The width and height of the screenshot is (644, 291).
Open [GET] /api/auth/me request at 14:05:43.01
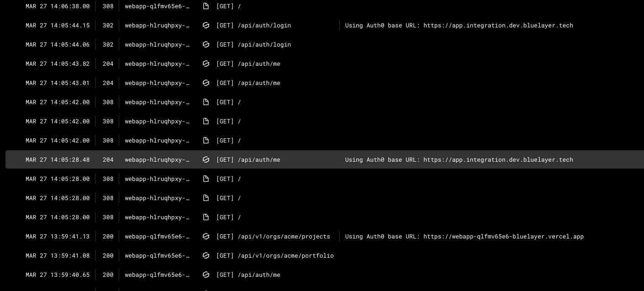pos(248,83)
